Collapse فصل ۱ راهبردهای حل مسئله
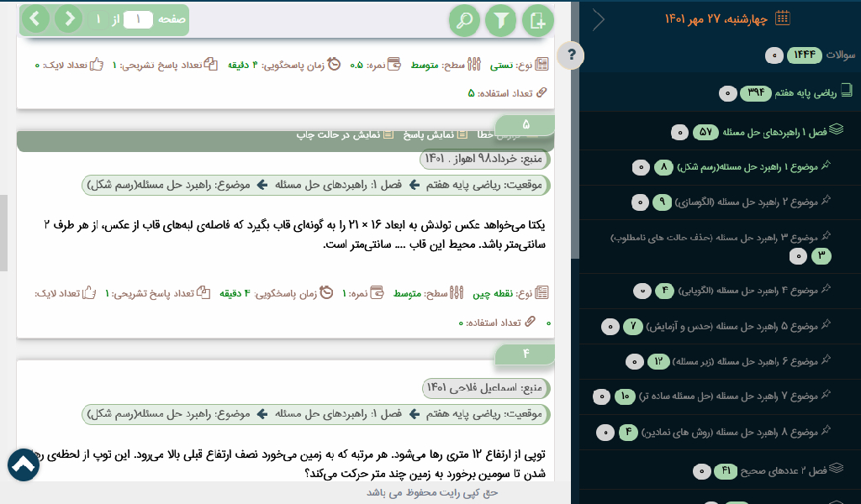The image size is (861, 504). [x=774, y=132]
